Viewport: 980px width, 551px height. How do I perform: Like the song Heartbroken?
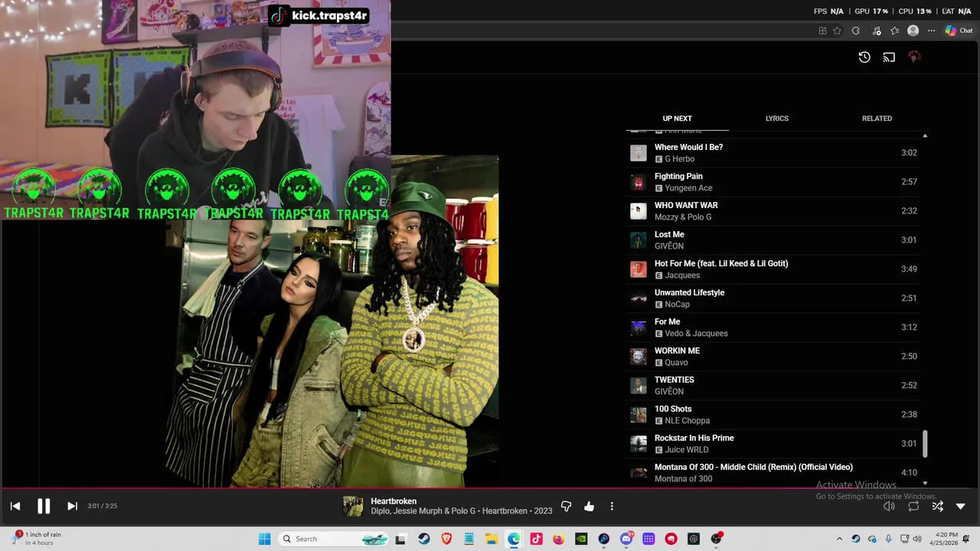(589, 506)
